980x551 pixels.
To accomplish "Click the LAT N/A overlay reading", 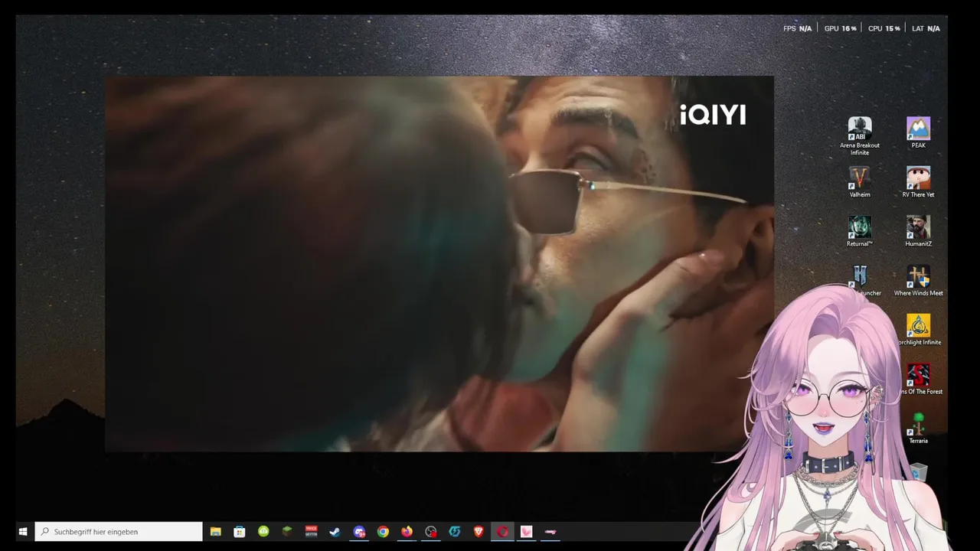I will (926, 28).
